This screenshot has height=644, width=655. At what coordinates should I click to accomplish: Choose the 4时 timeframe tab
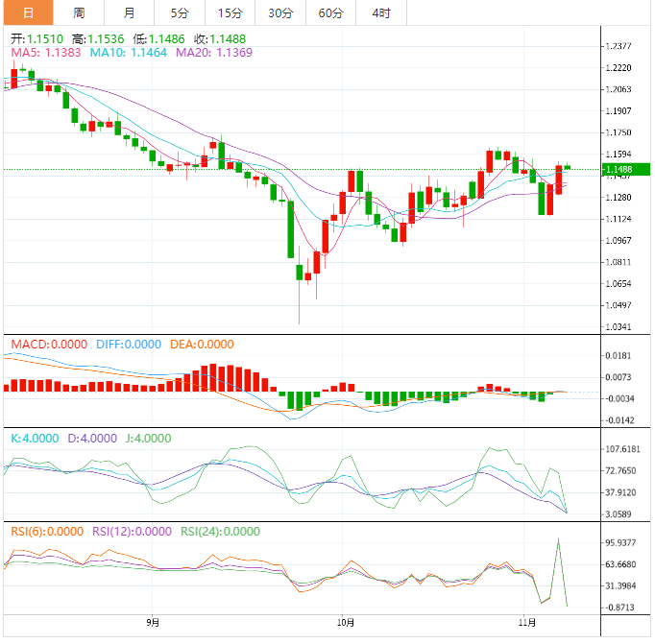381,12
